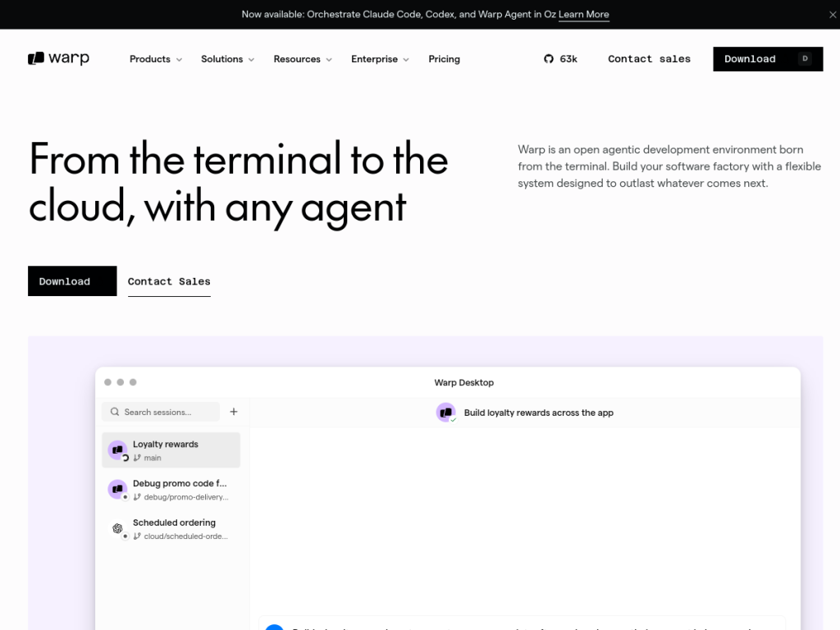Screen dimensions: 840x630
Task: Open the Enterprise dropdown menu
Action: pyautogui.click(x=380, y=59)
